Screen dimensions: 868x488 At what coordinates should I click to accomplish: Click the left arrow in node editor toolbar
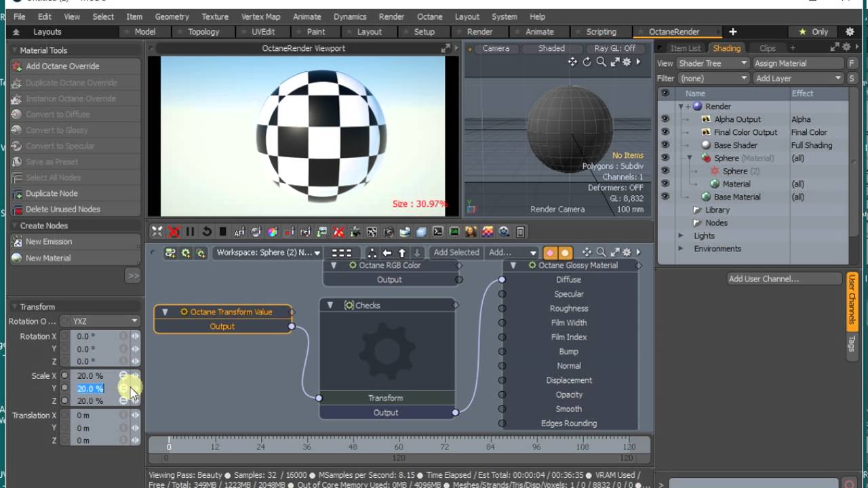[x=387, y=253]
